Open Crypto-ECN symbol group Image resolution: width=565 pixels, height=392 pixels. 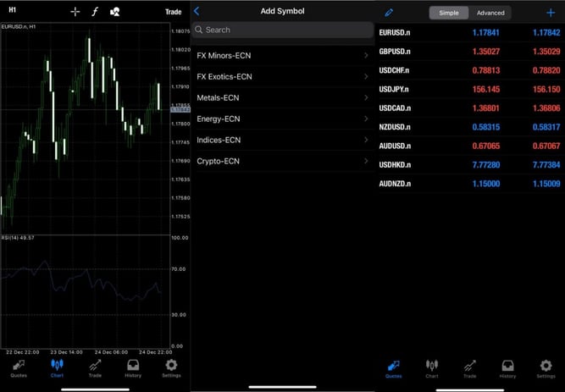point(283,161)
